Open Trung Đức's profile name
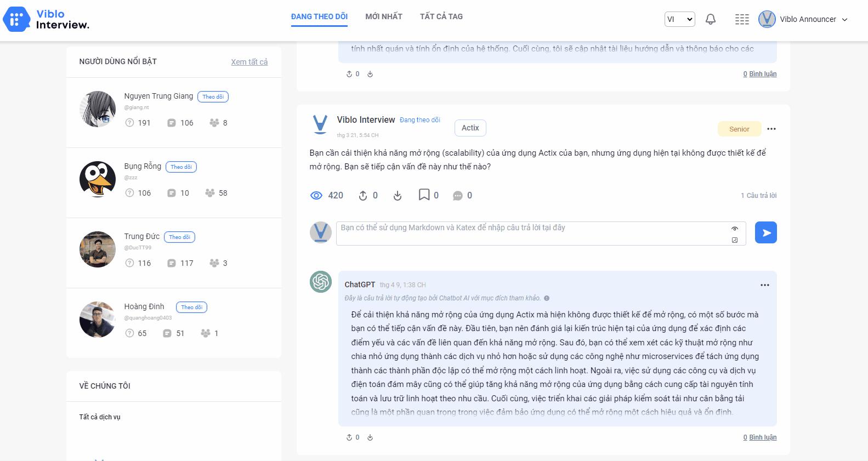868x461 pixels. tap(142, 236)
